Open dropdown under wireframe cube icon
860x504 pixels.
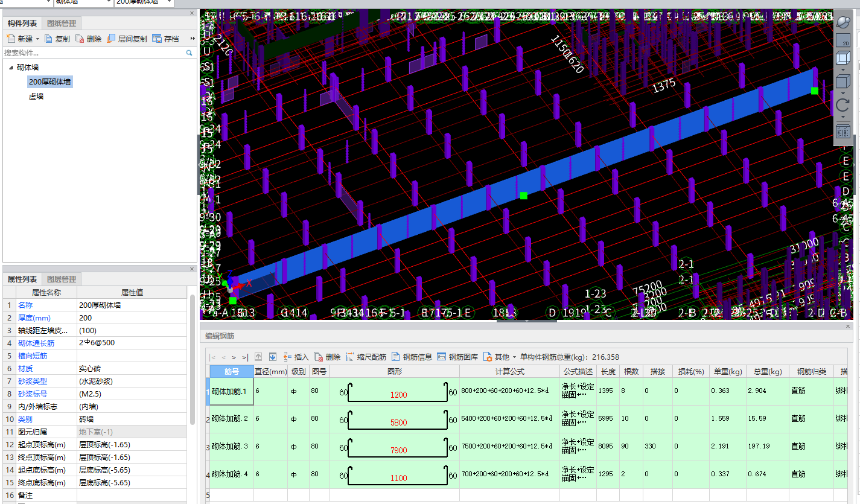point(843,69)
